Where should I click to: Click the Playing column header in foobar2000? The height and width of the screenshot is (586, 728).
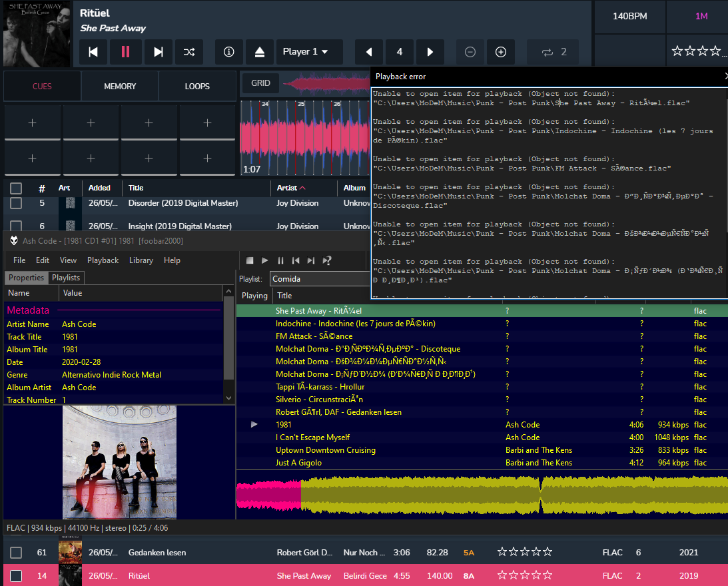click(x=254, y=296)
